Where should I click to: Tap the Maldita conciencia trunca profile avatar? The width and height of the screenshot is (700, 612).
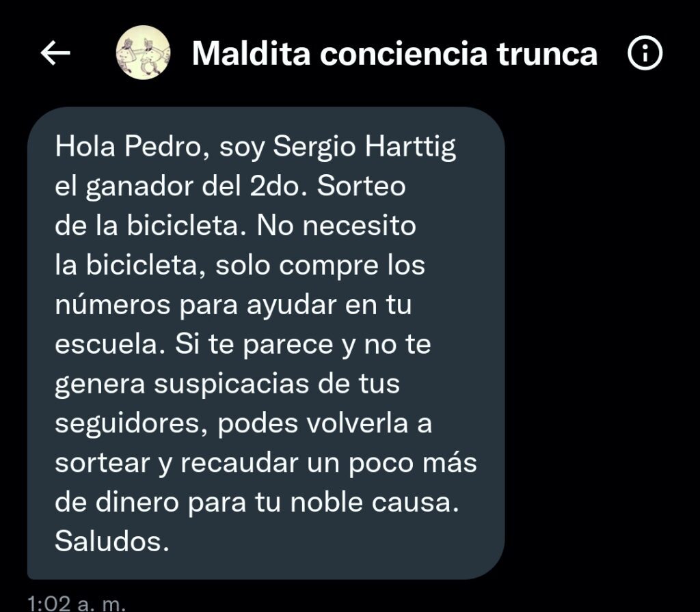click(143, 53)
